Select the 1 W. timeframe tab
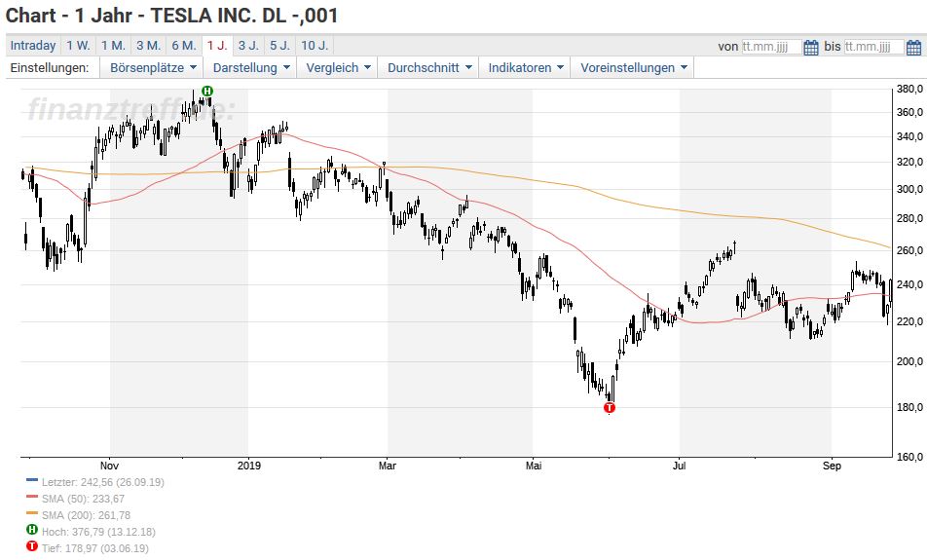This screenshot has width=927, height=560. [x=78, y=46]
